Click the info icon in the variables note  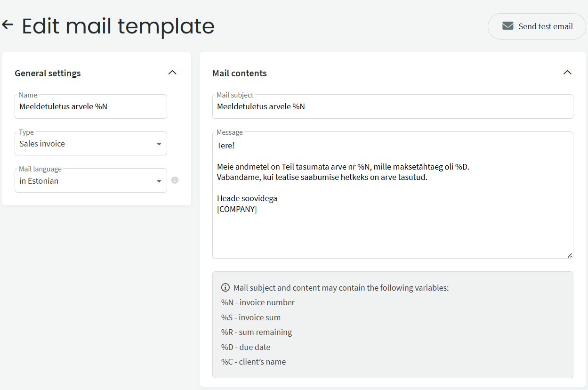(x=226, y=288)
